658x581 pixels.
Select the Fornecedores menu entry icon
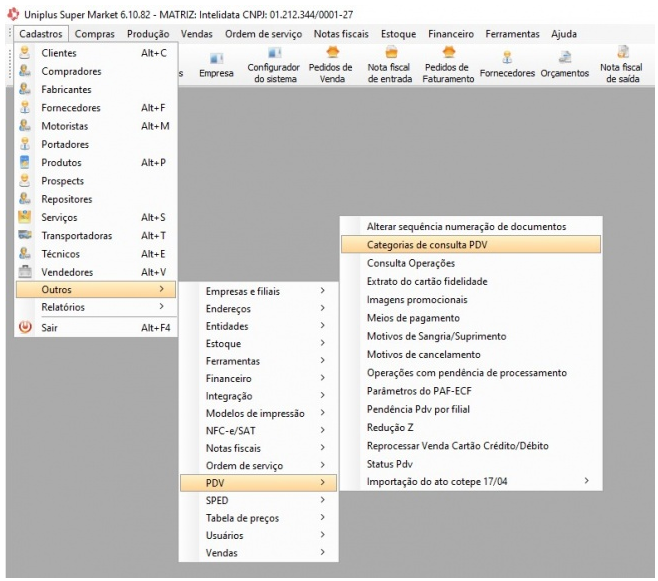tap(25, 107)
